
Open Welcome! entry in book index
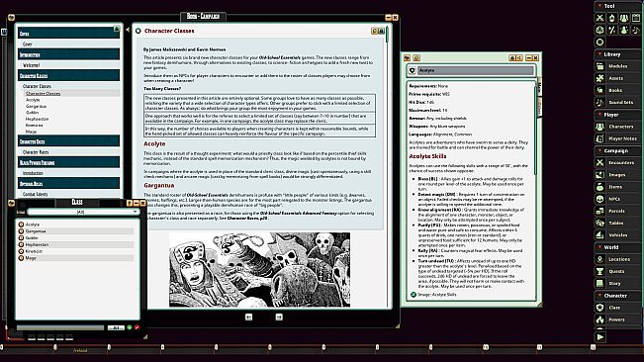click(x=32, y=65)
